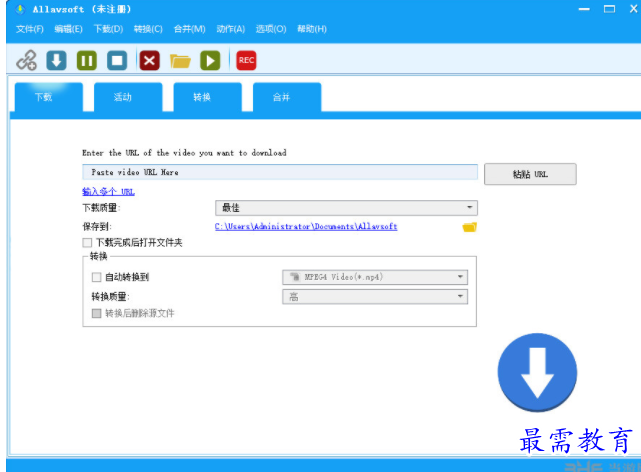Expand the 转换质量 dropdown showing 高

coord(375,297)
